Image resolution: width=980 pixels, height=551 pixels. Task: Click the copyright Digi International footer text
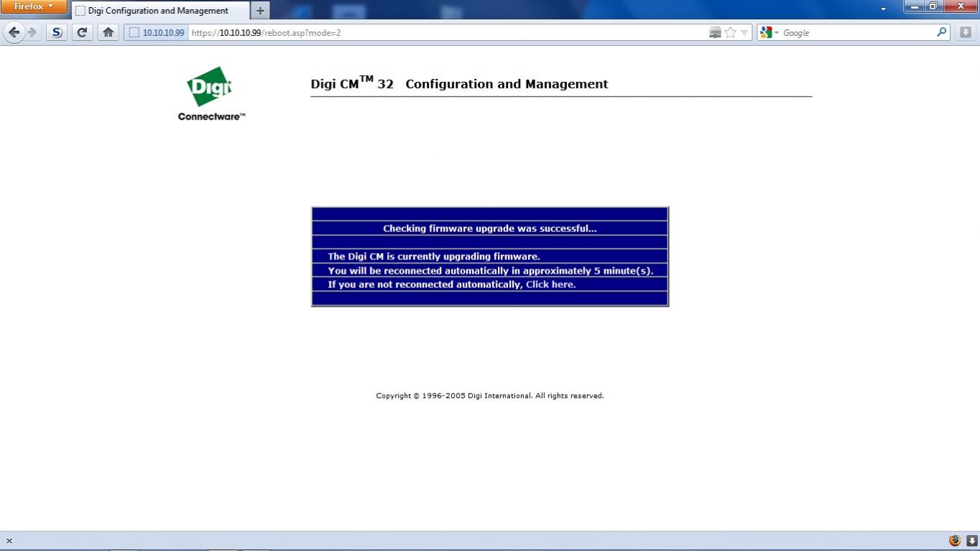[x=489, y=396]
